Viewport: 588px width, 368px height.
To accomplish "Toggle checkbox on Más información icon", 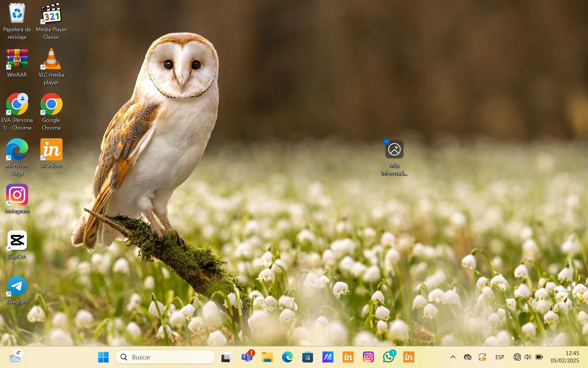I will pyautogui.click(x=386, y=142).
